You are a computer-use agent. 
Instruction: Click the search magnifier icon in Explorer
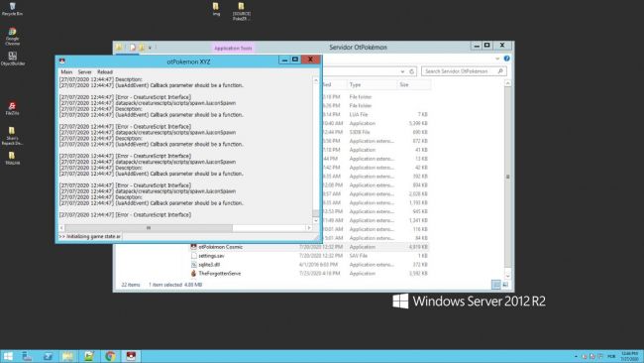500,71
